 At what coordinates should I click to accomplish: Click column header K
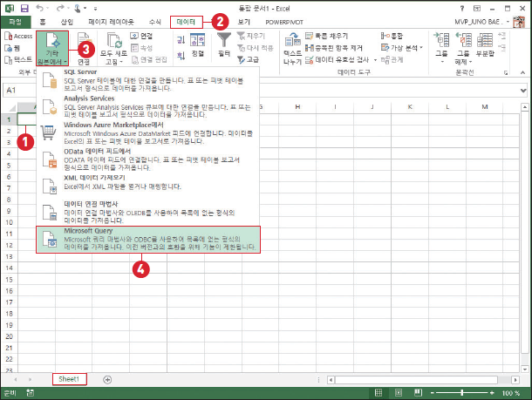pos(410,107)
